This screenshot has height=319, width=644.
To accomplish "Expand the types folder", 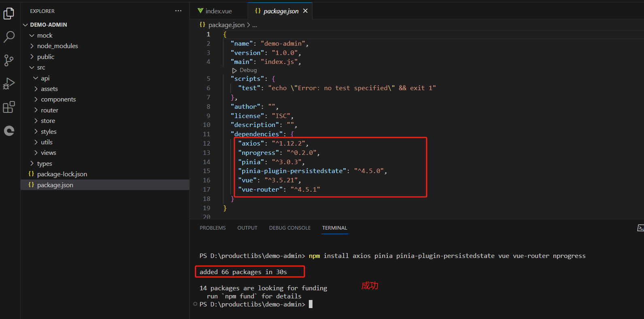I will click(32, 164).
